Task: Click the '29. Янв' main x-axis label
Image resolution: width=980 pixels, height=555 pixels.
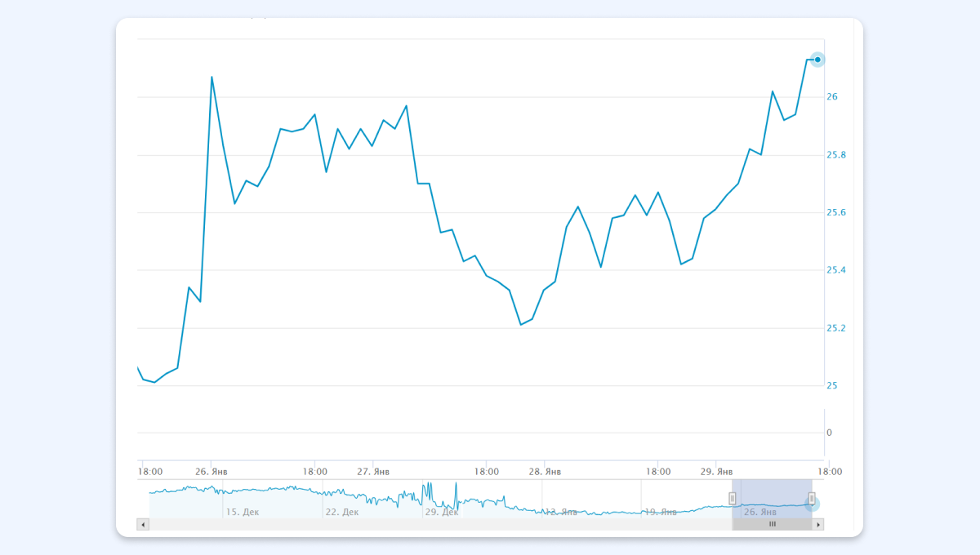Action: pyautogui.click(x=716, y=472)
